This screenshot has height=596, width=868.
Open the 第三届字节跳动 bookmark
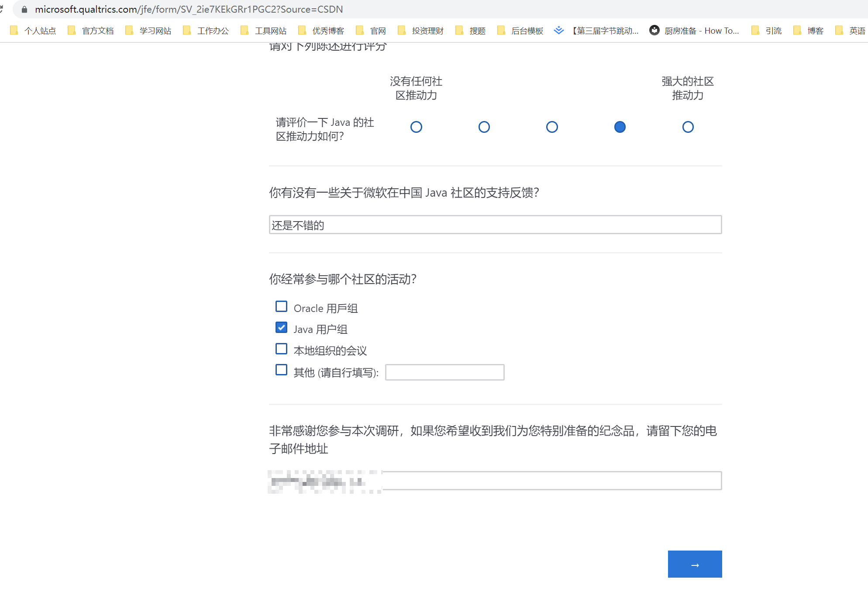coord(596,31)
